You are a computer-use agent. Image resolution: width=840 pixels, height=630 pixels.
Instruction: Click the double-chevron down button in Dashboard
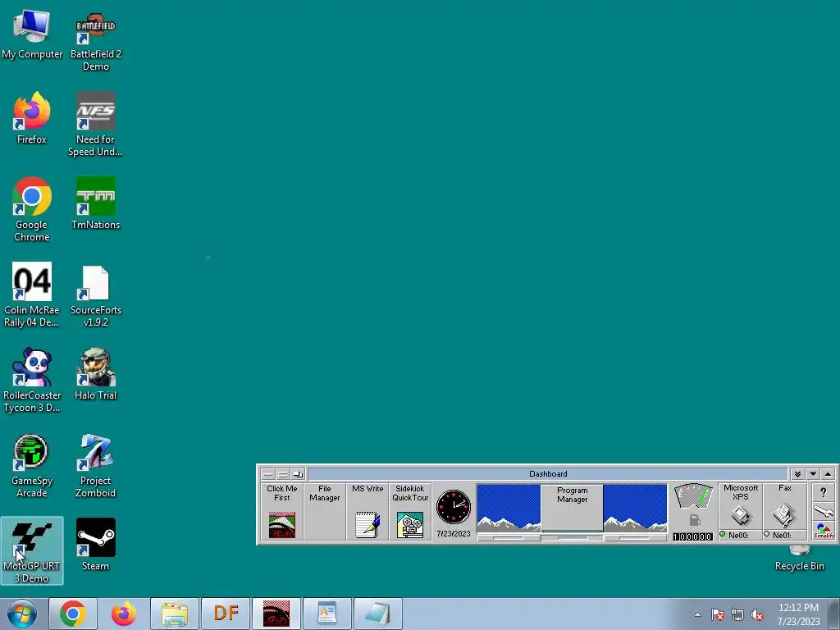pyautogui.click(x=797, y=474)
